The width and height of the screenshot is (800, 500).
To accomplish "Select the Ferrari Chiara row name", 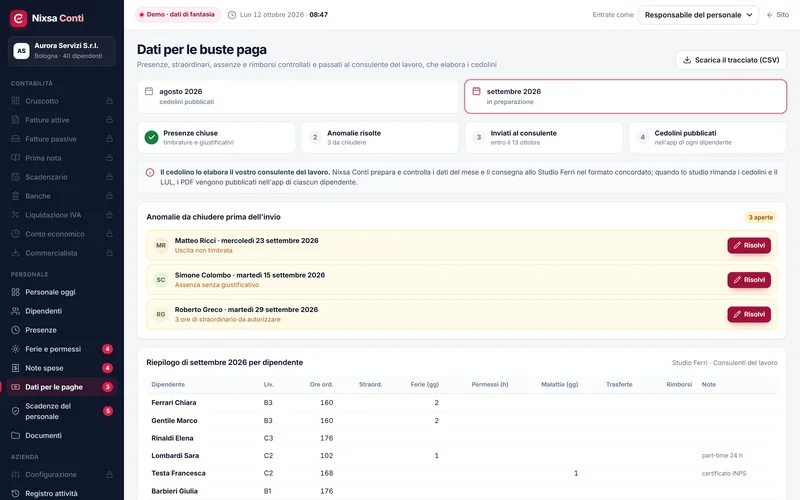I will point(173,403).
